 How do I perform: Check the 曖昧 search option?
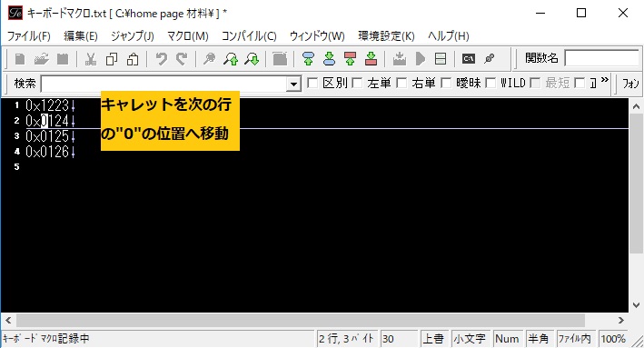pos(446,84)
